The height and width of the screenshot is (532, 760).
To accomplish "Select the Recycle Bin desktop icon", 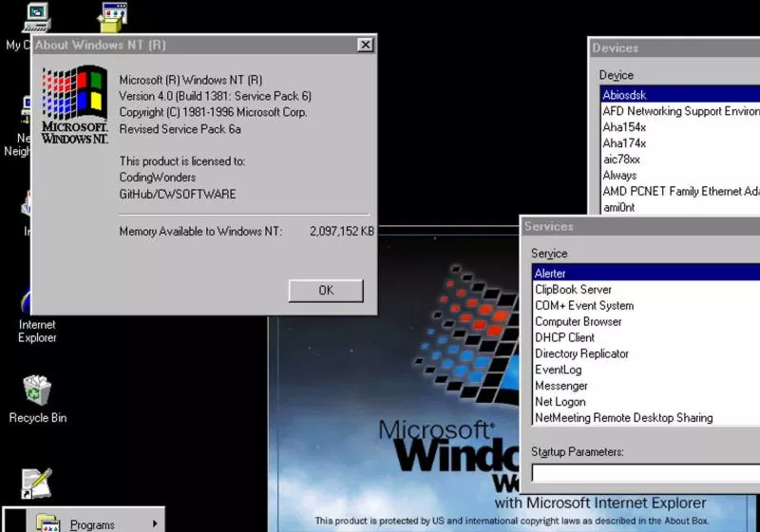I will (37, 399).
